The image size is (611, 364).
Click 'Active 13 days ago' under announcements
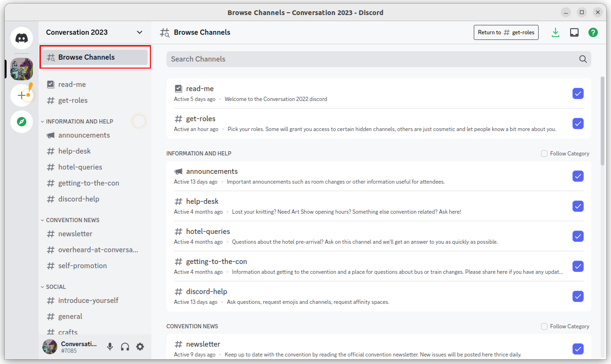click(196, 182)
